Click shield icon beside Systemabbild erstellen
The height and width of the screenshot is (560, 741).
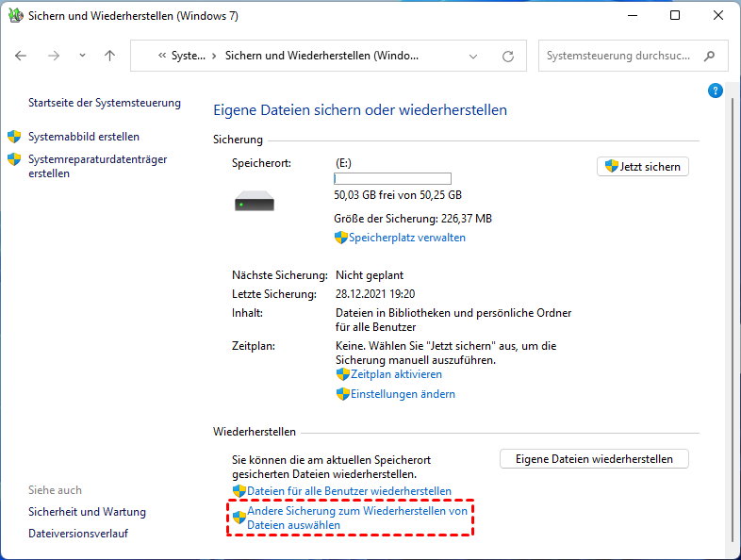[14, 137]
